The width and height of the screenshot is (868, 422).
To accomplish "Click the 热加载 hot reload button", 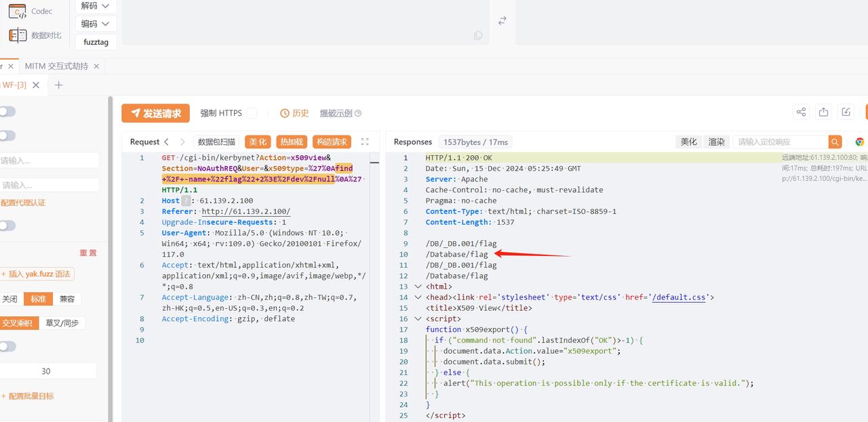I will click(292, 142).
